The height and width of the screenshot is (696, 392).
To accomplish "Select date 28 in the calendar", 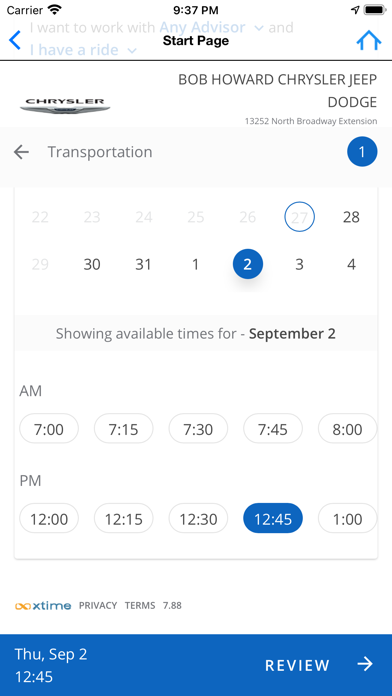I will point(351,217).
